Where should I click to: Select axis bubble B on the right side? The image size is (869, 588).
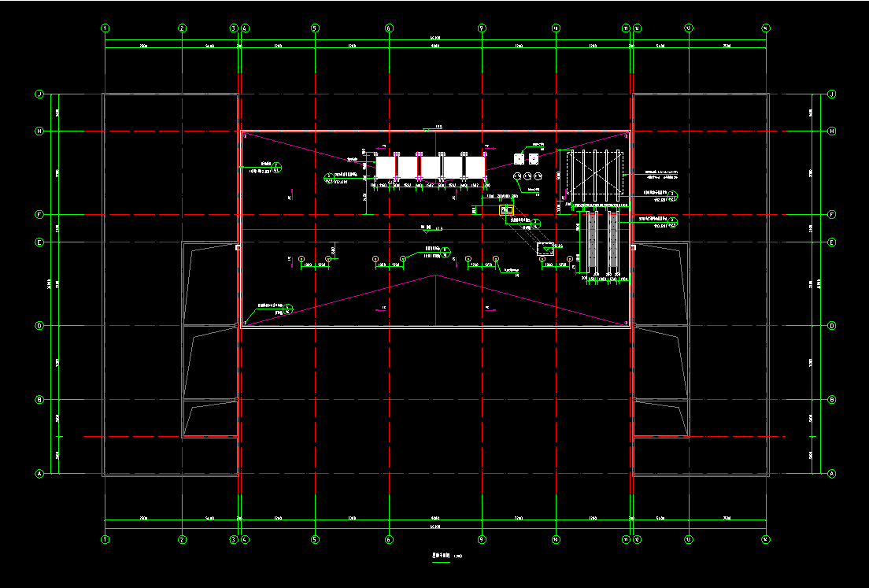point(831,400)
